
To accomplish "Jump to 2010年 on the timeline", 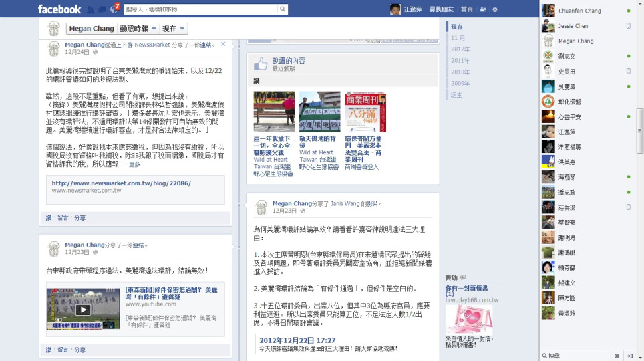I will (460, 72).
